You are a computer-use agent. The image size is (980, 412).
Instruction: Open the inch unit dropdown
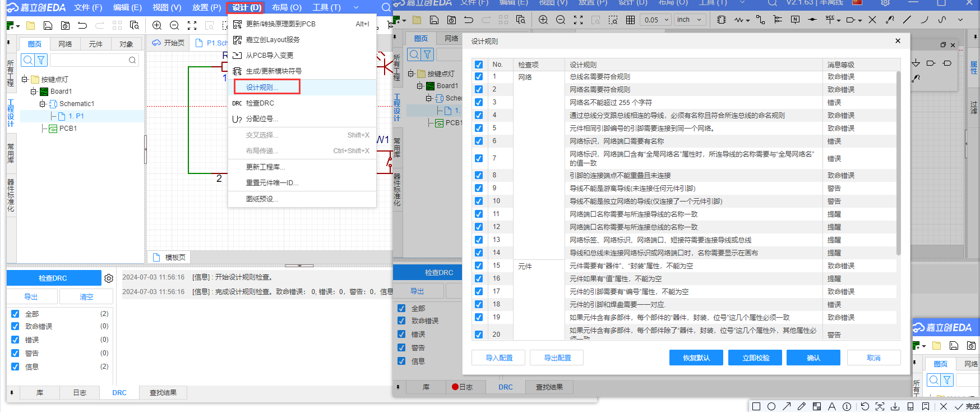pos(689,20)
